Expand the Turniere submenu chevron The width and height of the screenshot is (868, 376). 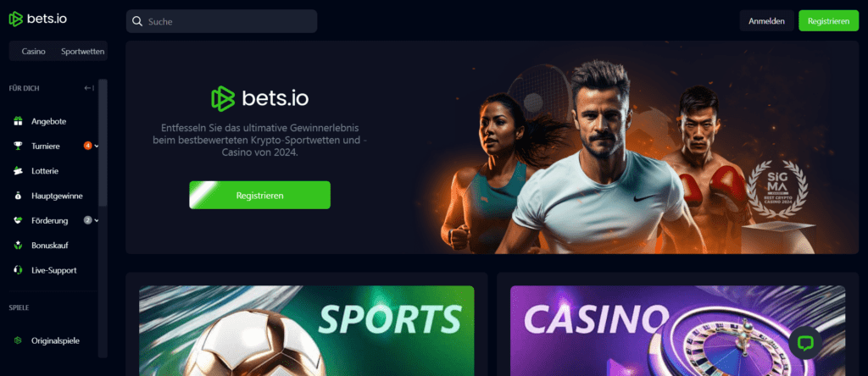tap(97, 146)
